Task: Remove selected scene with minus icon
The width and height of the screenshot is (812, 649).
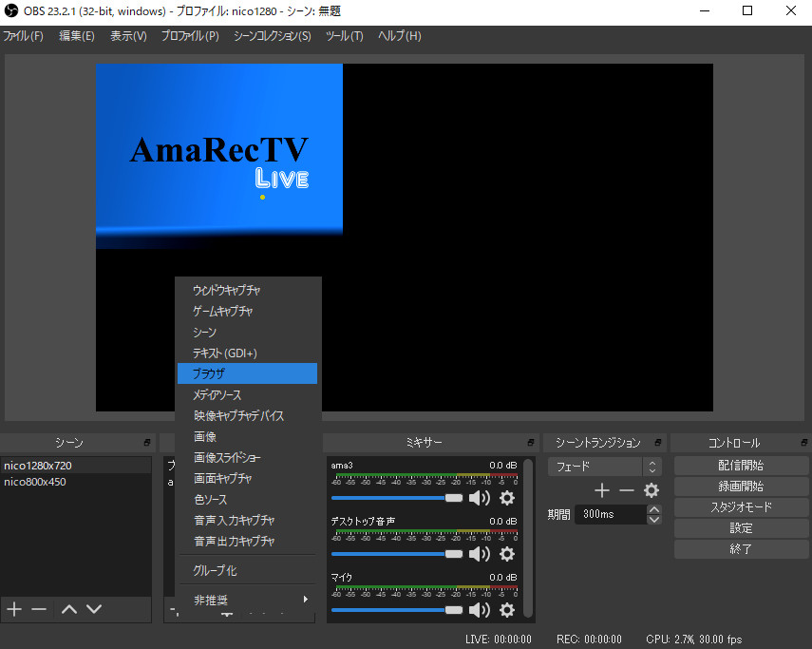Action: point(39,609)
